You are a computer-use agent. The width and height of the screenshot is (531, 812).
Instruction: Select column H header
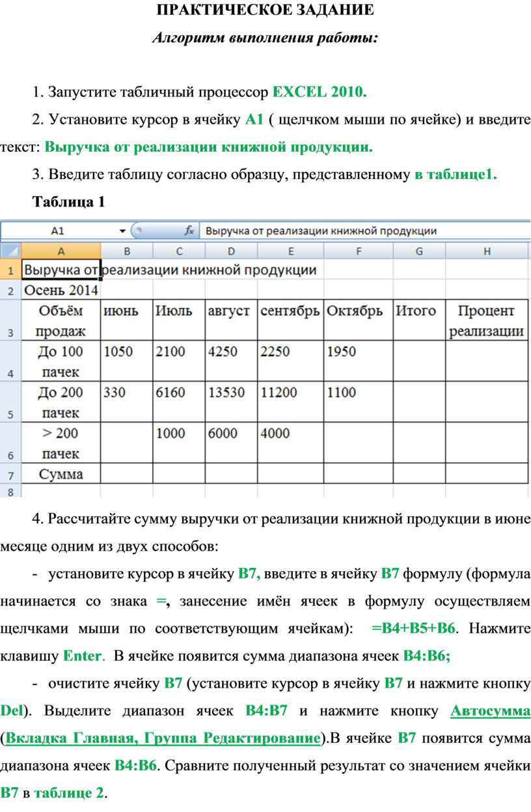487,251
